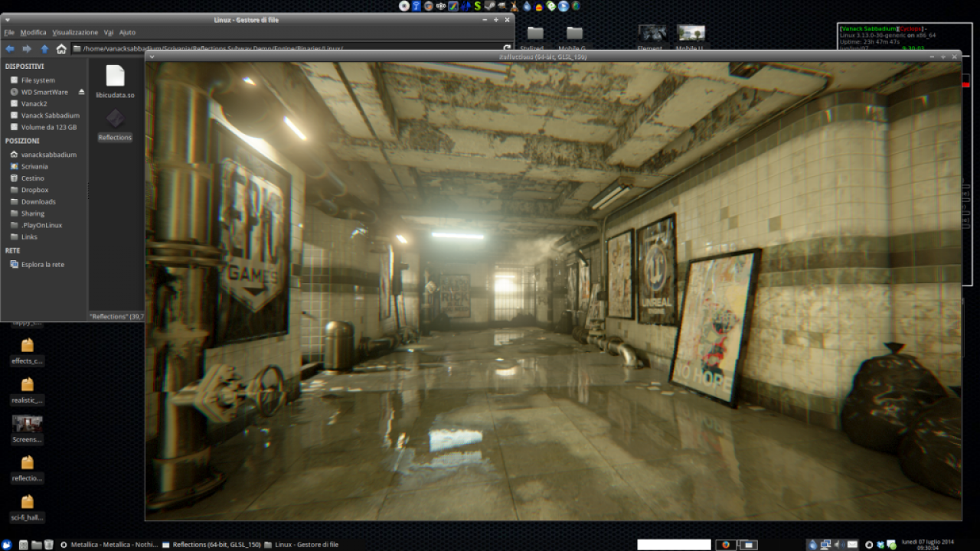Click the Dropbox tray icon
Viewport: 980px width, 551px height.
[x=880, y=545]
